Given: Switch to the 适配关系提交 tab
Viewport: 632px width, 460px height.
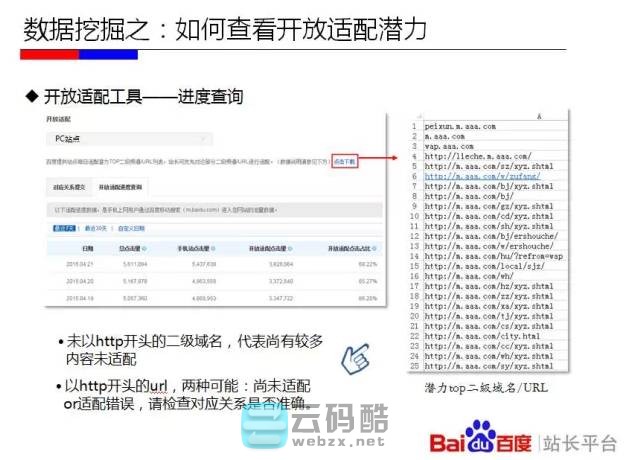Looking at the screenshot, I should point(70,187).
